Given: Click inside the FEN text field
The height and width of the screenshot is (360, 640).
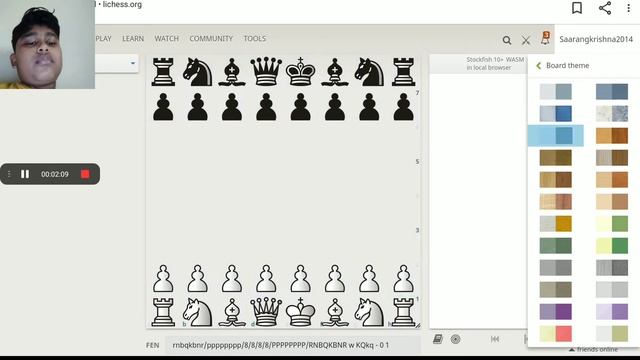Looking at the screenshot, I should [x=293, y=345].
